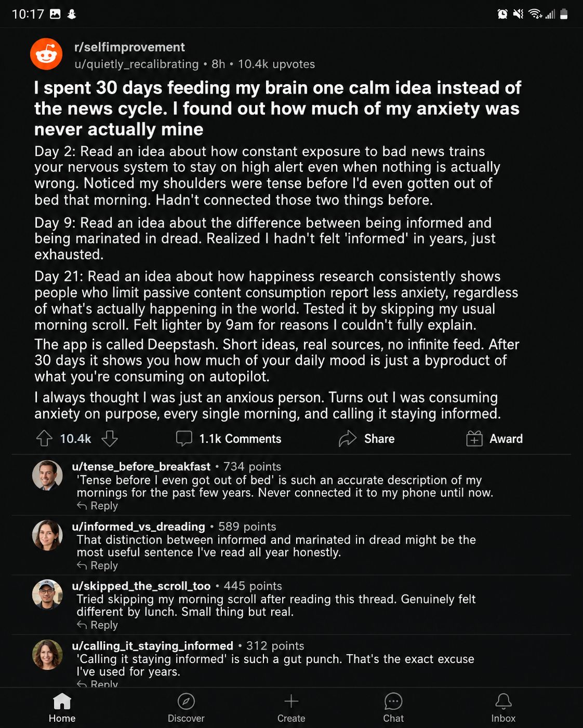
Task: View u/tense_before_breakfast's avatar
Action: (x=47, y=475)
